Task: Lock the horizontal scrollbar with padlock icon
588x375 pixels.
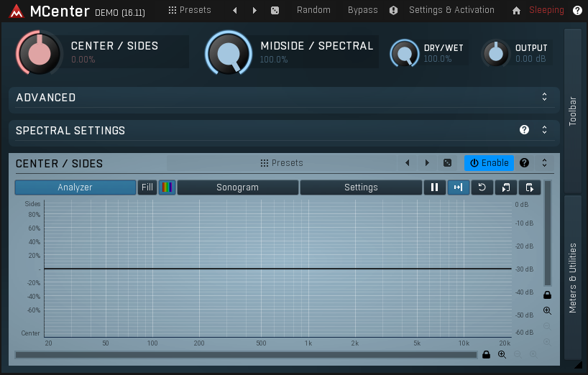Action: coord(487,355)
